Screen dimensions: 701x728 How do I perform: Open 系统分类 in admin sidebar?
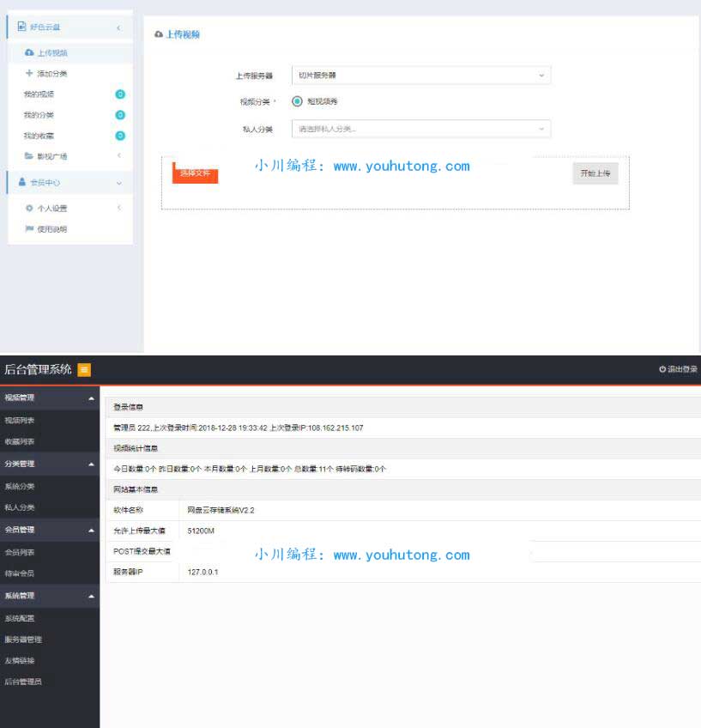20,486
